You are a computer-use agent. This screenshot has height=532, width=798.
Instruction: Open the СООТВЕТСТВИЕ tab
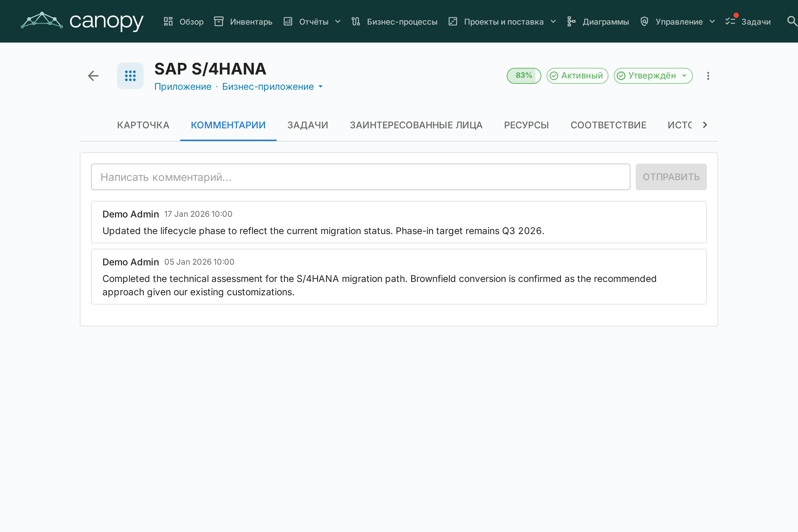click(x=609, y=125)
